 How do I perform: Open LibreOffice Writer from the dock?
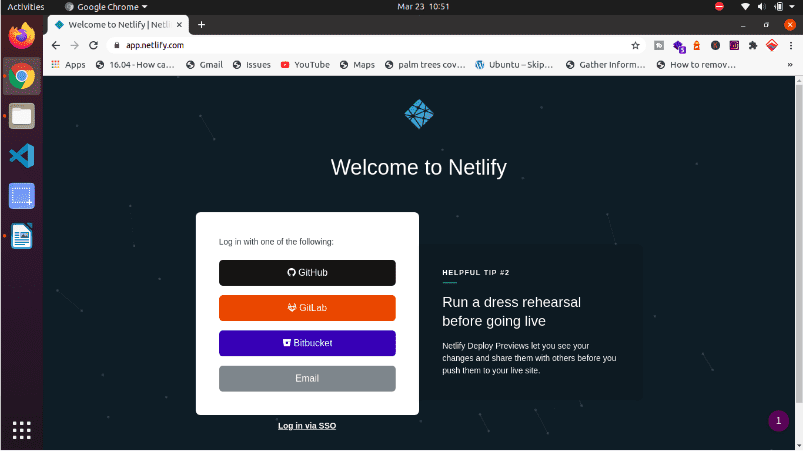click(21, 236)
